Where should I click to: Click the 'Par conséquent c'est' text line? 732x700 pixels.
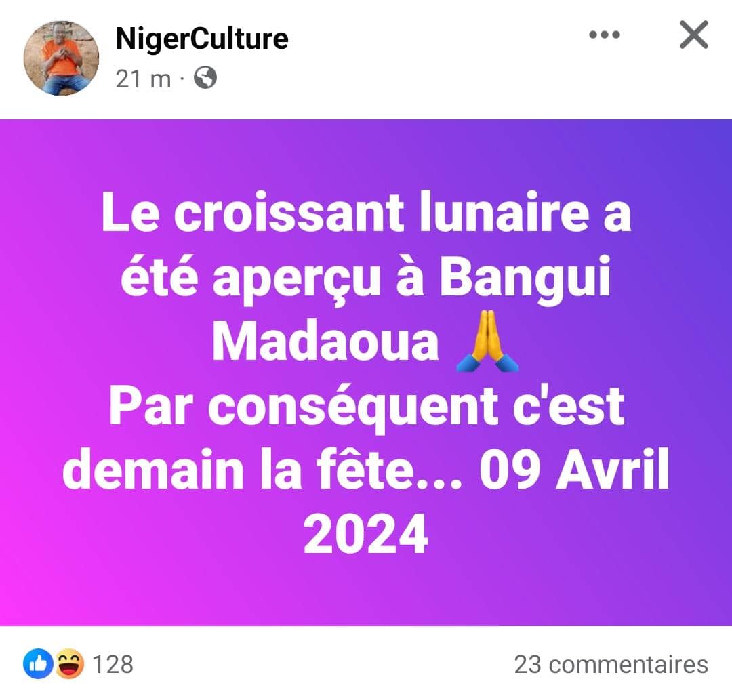(367, 407)
